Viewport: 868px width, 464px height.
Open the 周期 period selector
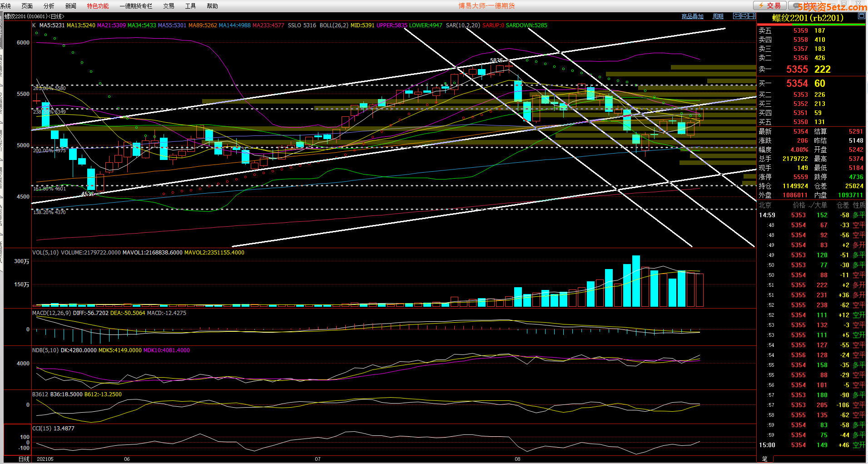(718, 16)
